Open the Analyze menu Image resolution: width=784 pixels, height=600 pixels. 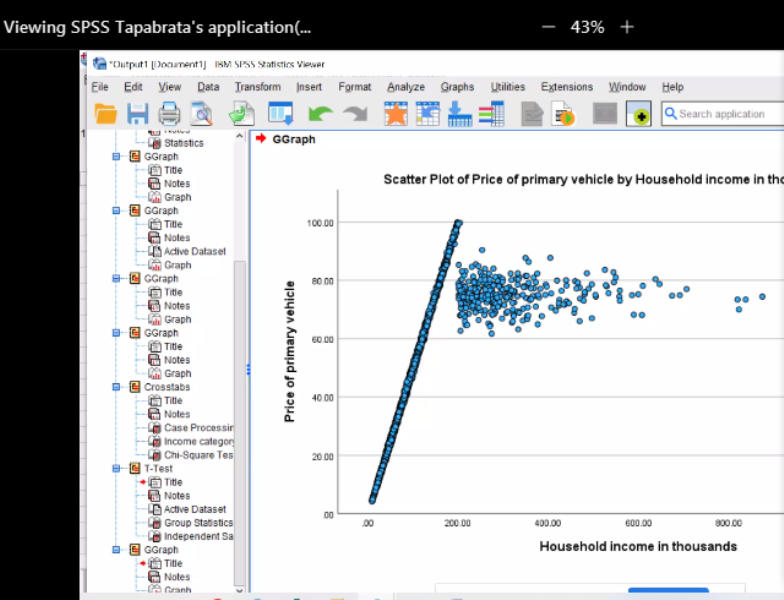tap(405, 87)
